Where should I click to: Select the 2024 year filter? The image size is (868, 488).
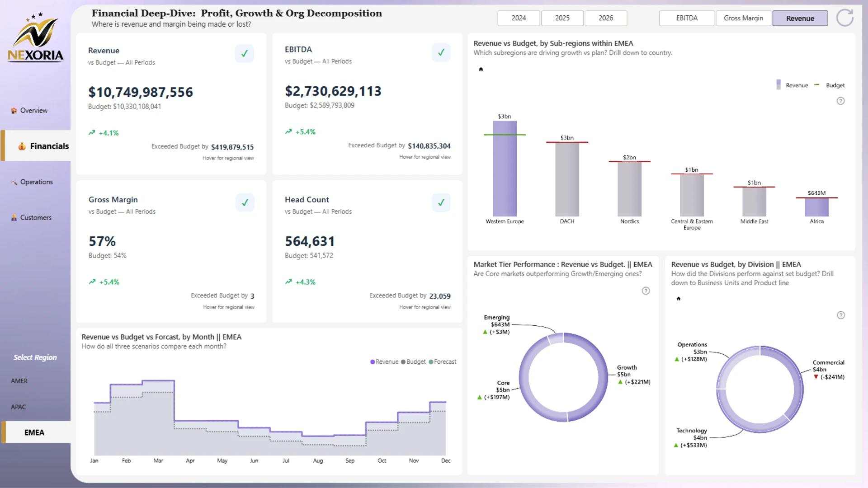[519, 18]
